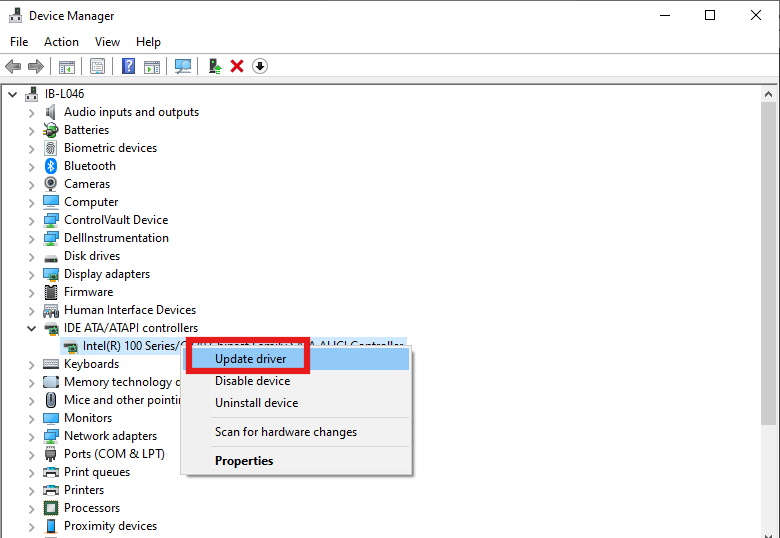Open the Action menu

[61, 42]
